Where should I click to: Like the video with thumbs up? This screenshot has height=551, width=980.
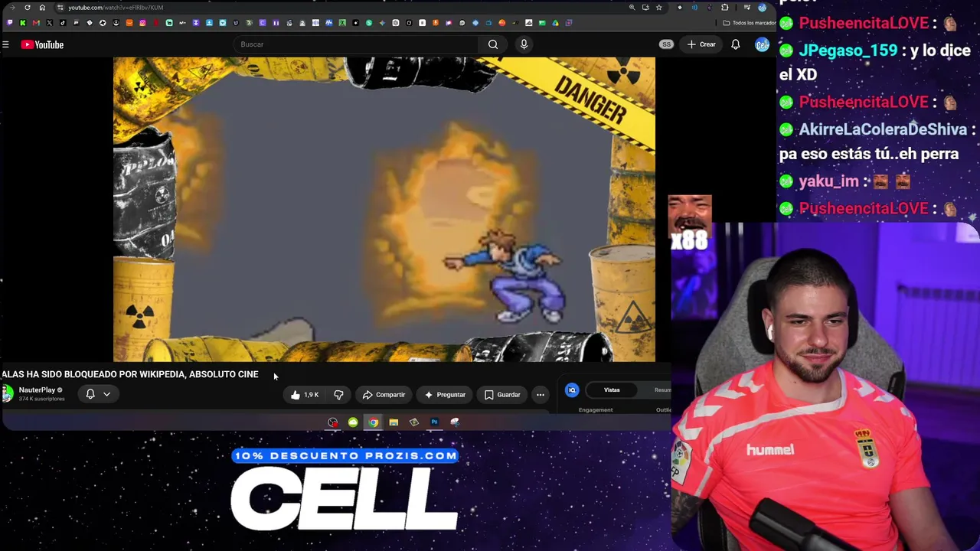click(304, 395)
